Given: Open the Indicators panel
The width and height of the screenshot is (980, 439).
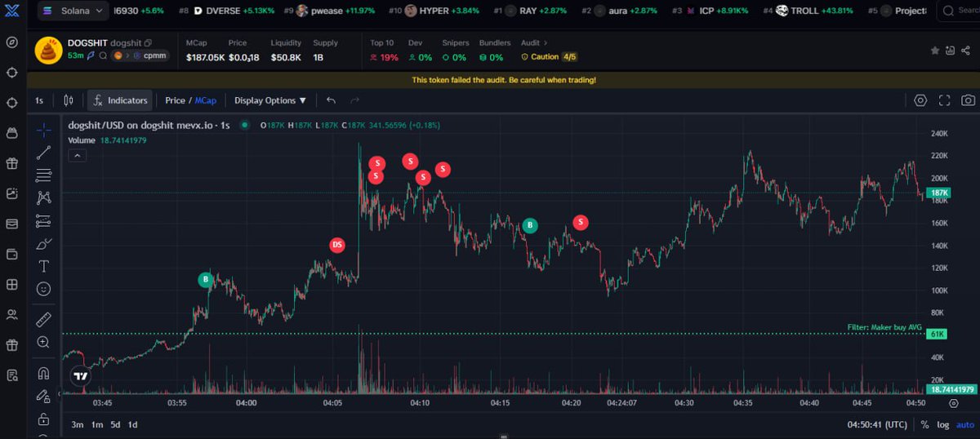Looking at the screenshot, I should [x=120, y=100].
